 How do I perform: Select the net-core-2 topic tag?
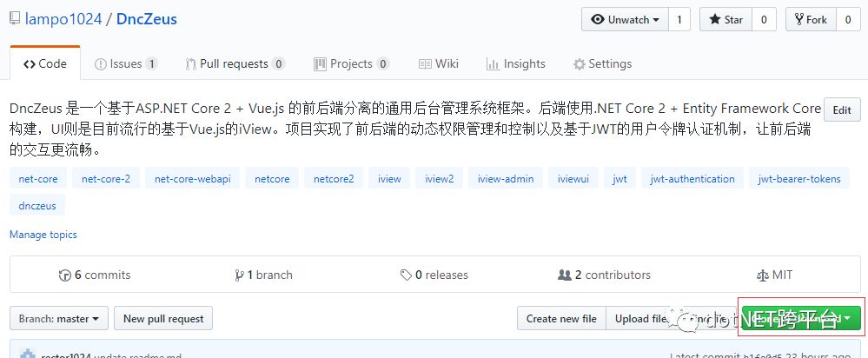tap(106, 179)
